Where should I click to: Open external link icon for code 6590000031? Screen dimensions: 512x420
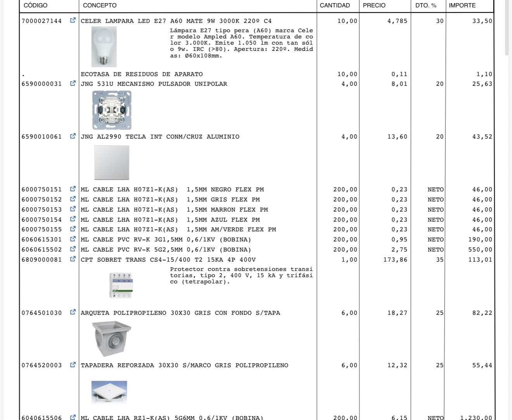[x=73, y=83]
